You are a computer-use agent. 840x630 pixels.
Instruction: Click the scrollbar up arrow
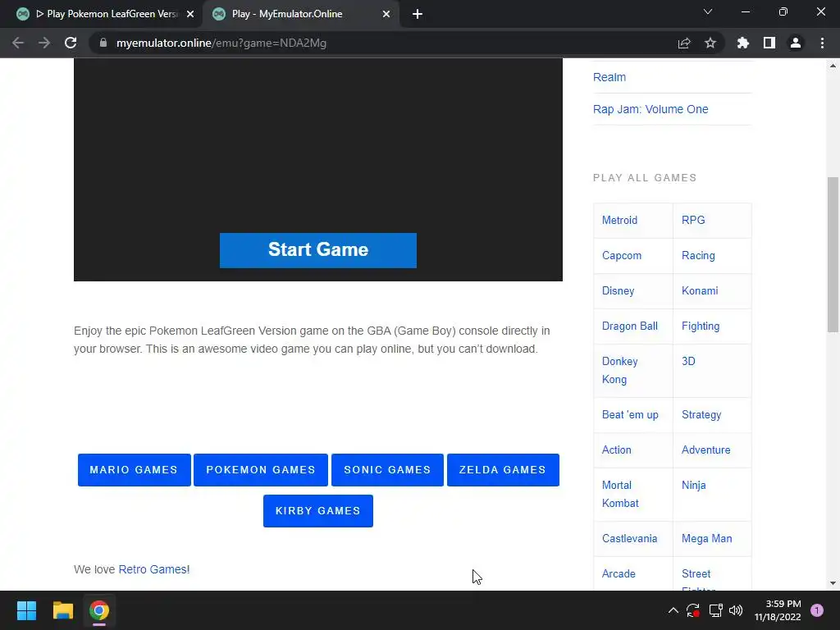(833, 66)
